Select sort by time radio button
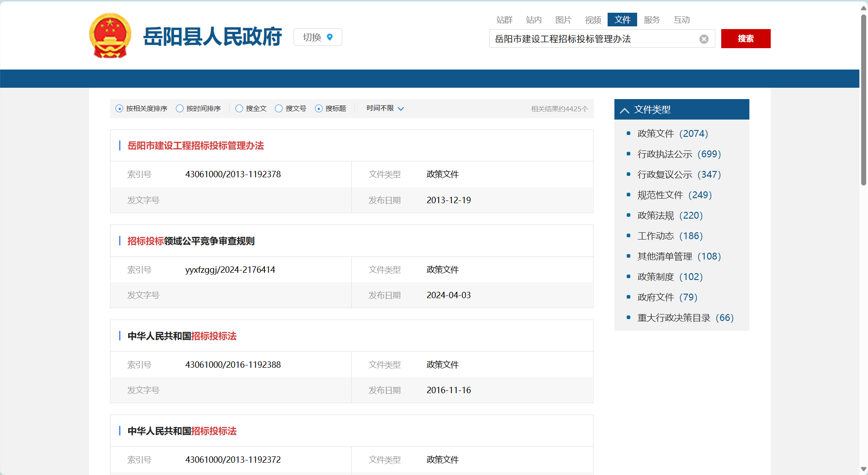 [x=180, y=109]
